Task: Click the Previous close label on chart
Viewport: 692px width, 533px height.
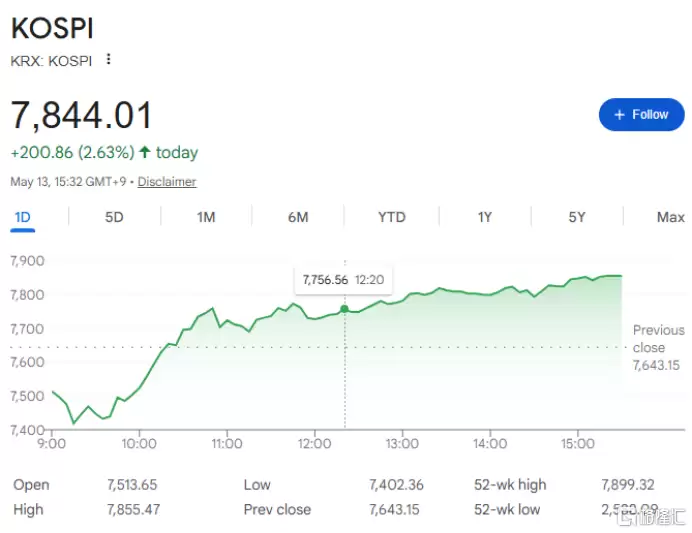Action: pos(658,339)
